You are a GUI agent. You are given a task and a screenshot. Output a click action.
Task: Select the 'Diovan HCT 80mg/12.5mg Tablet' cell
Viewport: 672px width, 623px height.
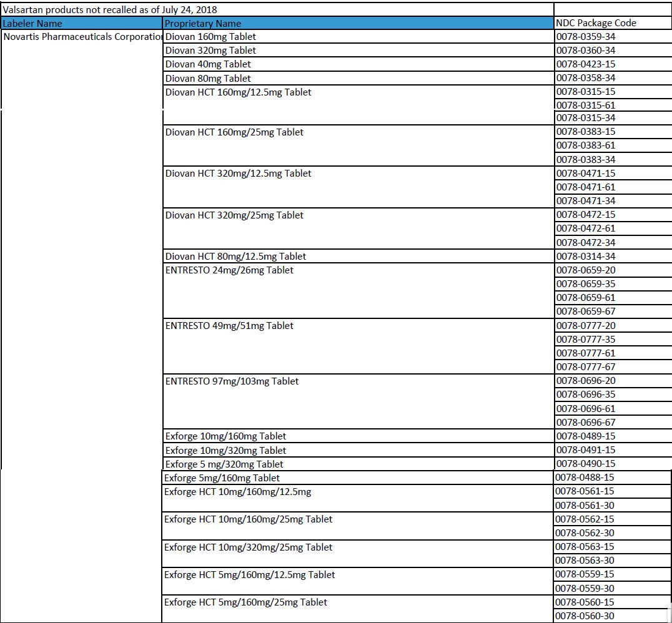(358, 256)
